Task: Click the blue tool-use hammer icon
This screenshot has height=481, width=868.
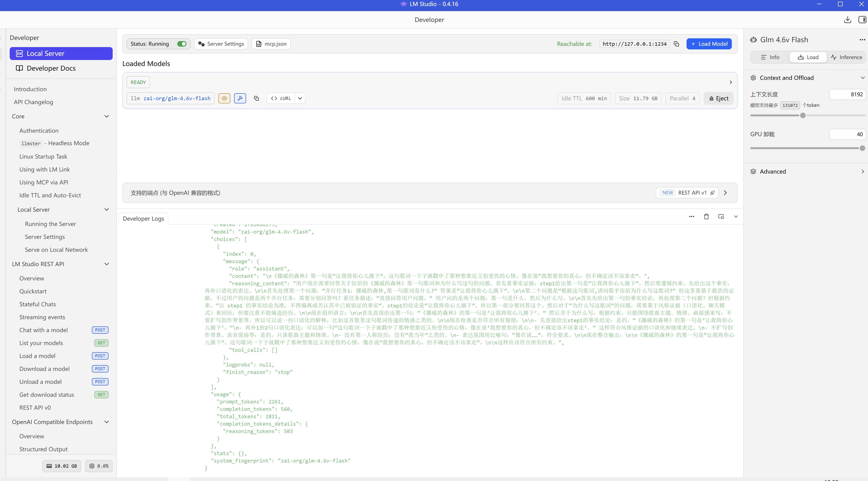Action: point(240,98)
